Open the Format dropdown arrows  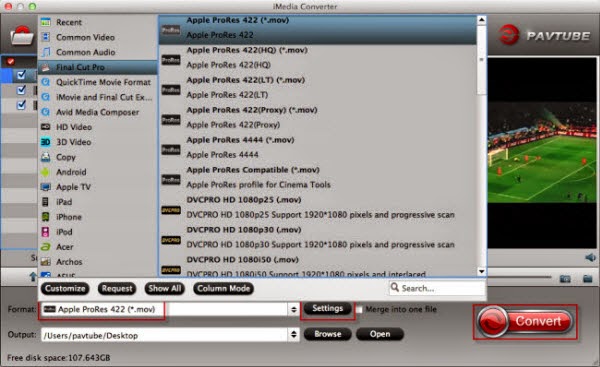293,309
